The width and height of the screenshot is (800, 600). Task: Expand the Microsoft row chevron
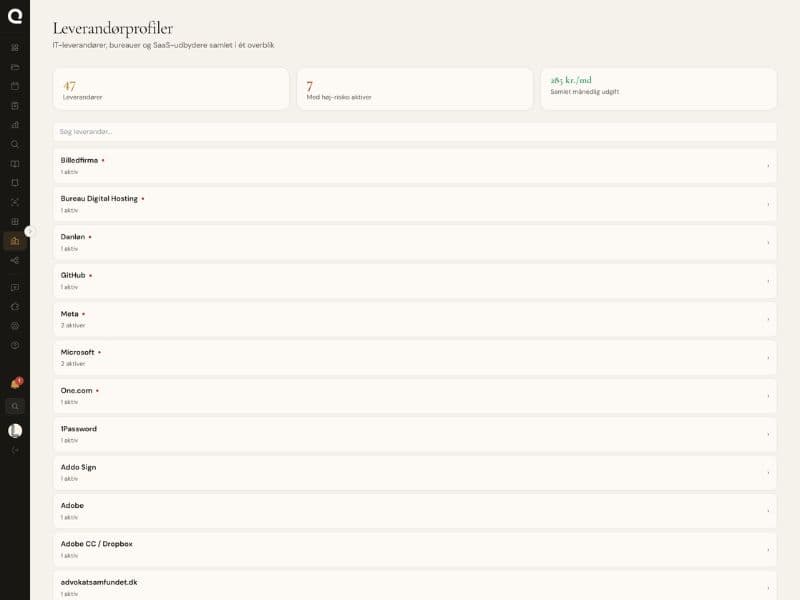(x=768, y=358)
